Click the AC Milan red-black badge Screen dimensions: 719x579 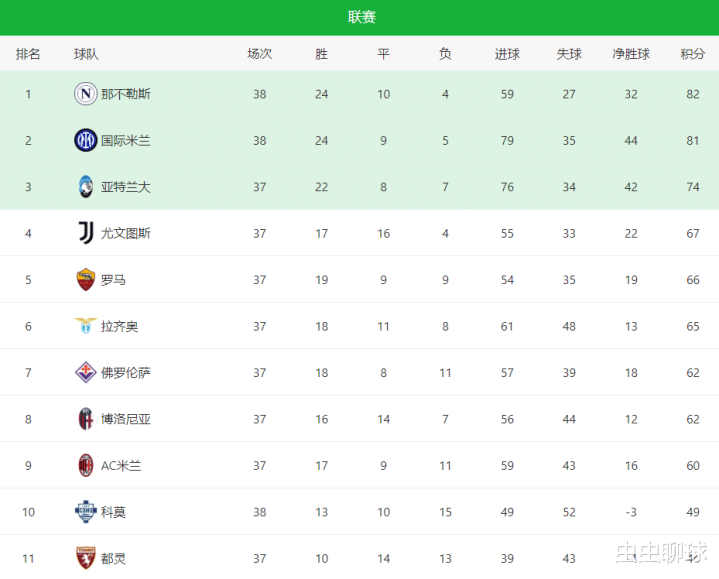click(86, 465)
